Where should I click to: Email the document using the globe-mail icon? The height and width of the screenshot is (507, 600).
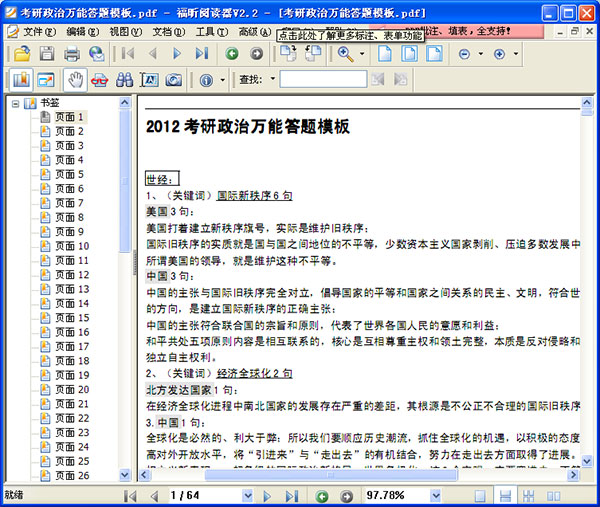pos(97,54)
